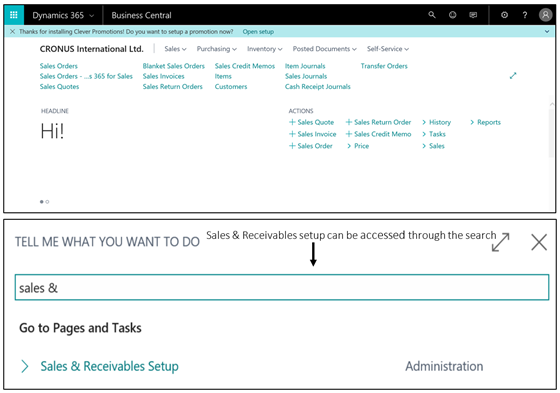Click the search box containing 'sales &'

(282, 288)
